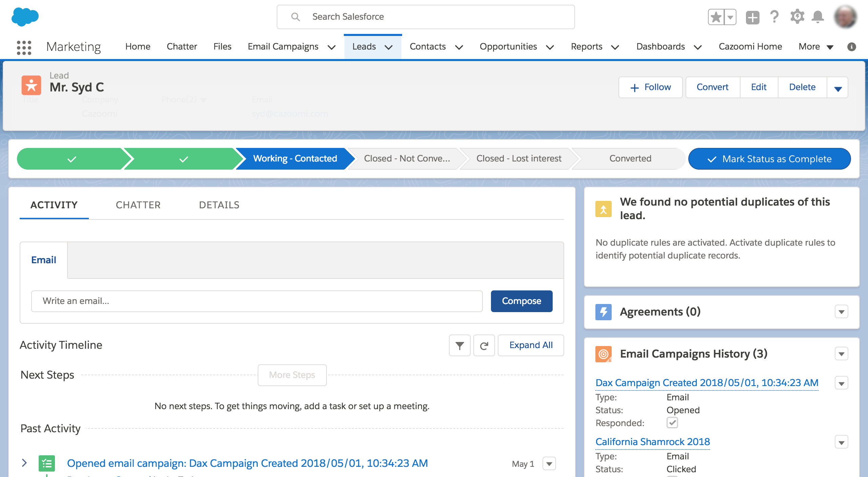This screenshot has height=477, width=868.
Task: Open the Setup gear icon
Action: pyautogui.click(x=797, y=17)
